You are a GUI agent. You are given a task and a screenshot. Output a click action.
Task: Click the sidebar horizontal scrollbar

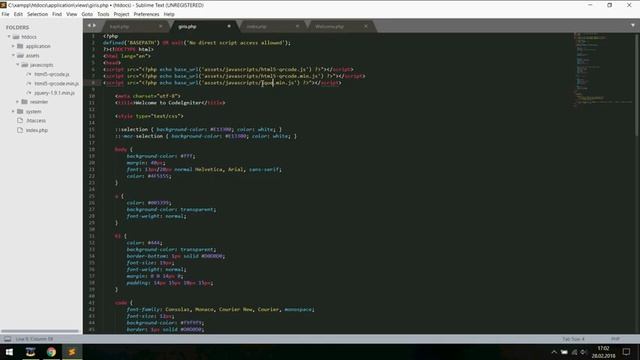pos(40,331)
